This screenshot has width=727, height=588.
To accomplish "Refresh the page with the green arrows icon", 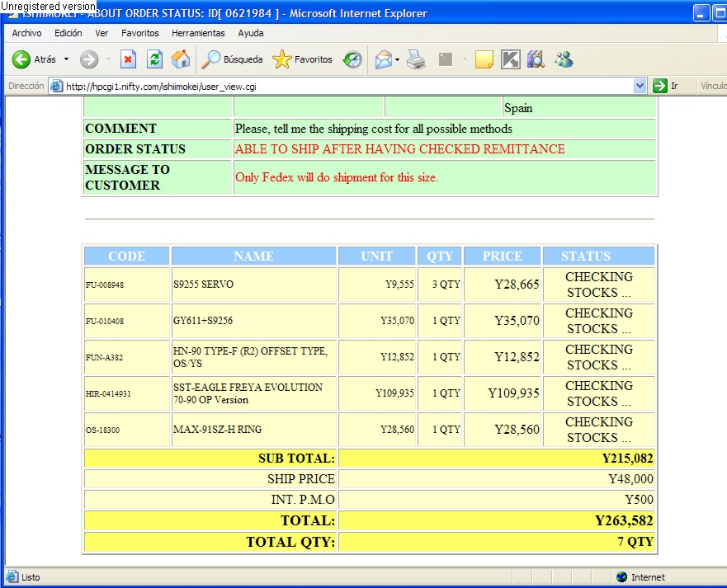I will pyautogui.click(x=154, y=59).
